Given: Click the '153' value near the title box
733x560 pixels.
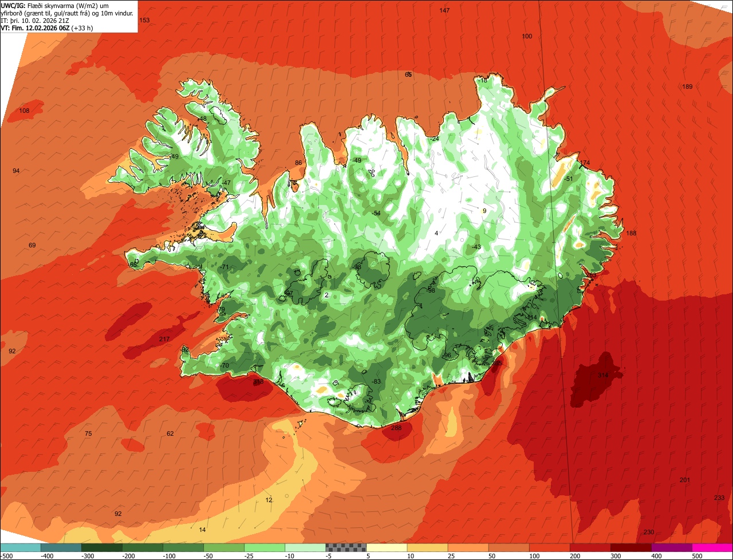Looking at the screenshot, I should pyautogui.click(x=144, y=20).
